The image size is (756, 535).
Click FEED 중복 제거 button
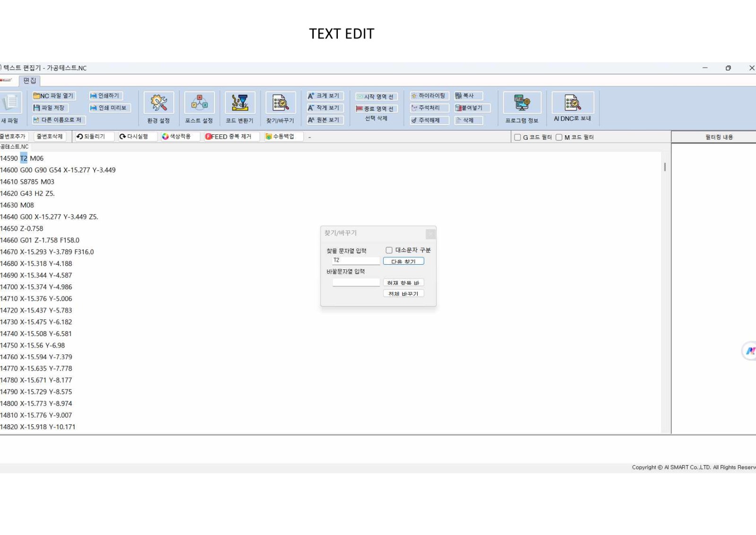pos(232,136)
